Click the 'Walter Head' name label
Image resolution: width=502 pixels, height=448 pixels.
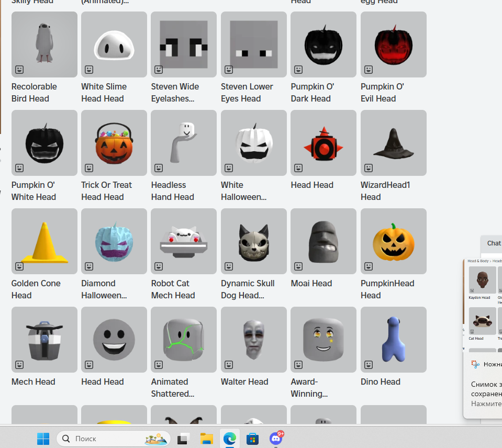click(x=244, y=382)
